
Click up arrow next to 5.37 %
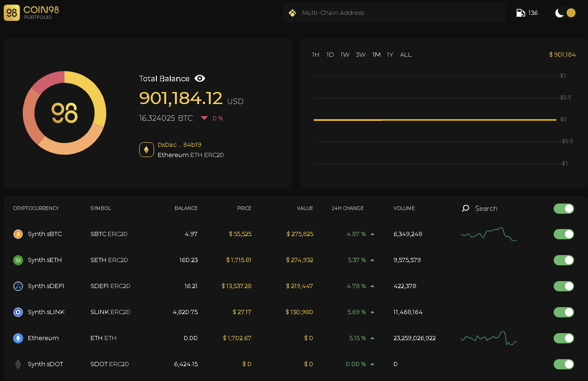pyautogui.click(x=372, y=260)
